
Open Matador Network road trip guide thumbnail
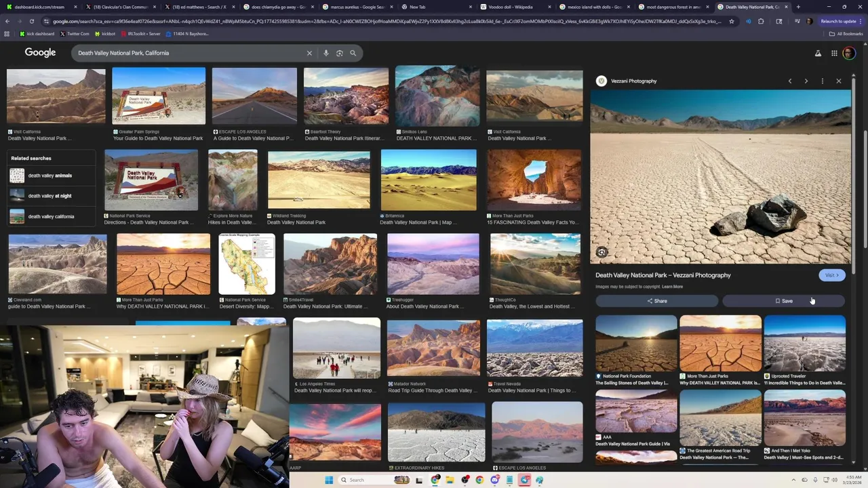(433, 348)
